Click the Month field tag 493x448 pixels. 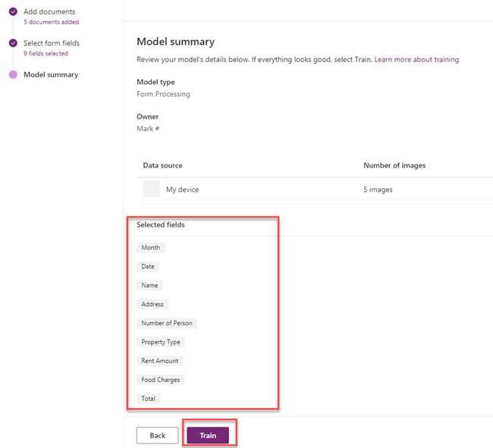click(x=150, y=248)
